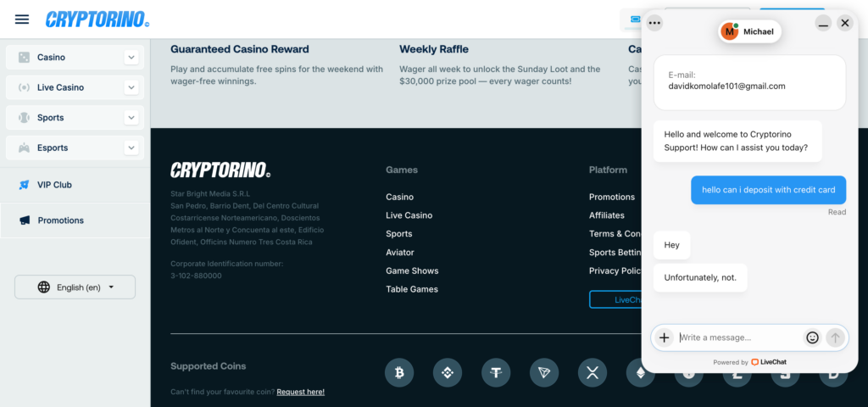Click the credit card deposit message
This screenshot has height=407, width=868.
[768, 190]
